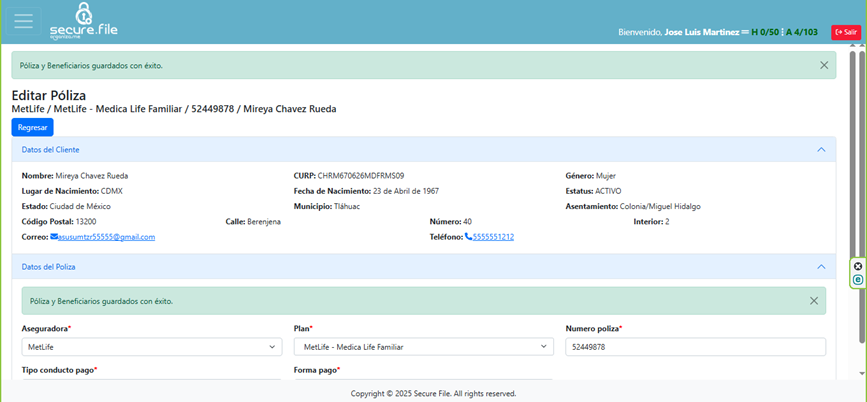Collapse the Datos del Cliente section
The height and width of the screenshot is (402, 867).
pyautogui.click(x=821, y=149)
